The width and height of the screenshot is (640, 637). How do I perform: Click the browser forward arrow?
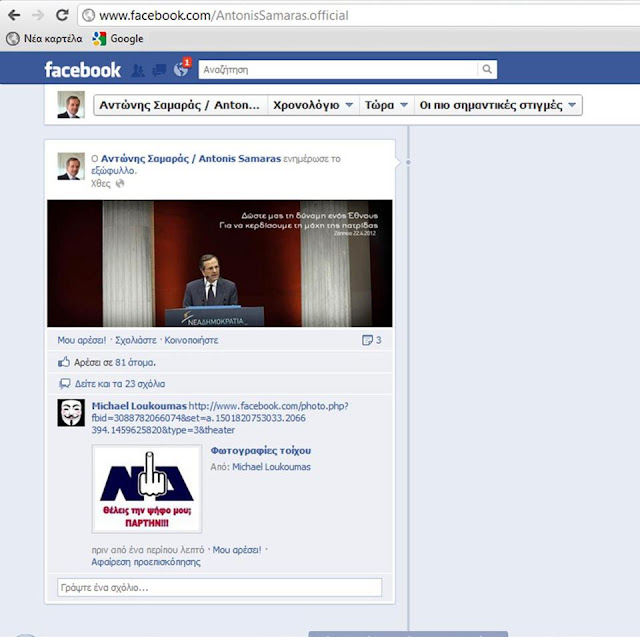[38, 15]
